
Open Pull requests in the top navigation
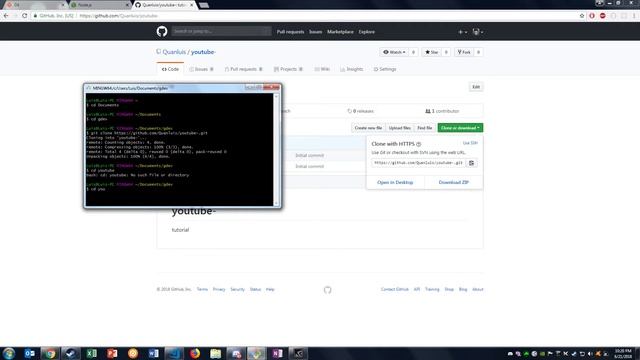tap(290, 31)
